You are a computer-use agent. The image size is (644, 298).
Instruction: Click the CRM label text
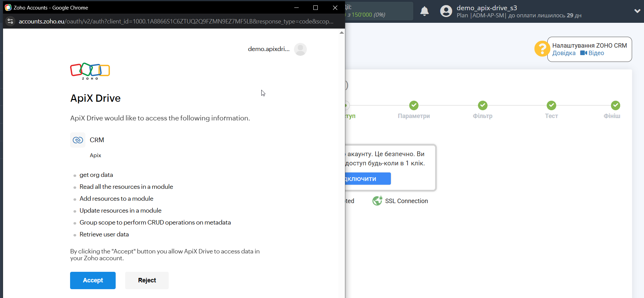coord(97,140)
